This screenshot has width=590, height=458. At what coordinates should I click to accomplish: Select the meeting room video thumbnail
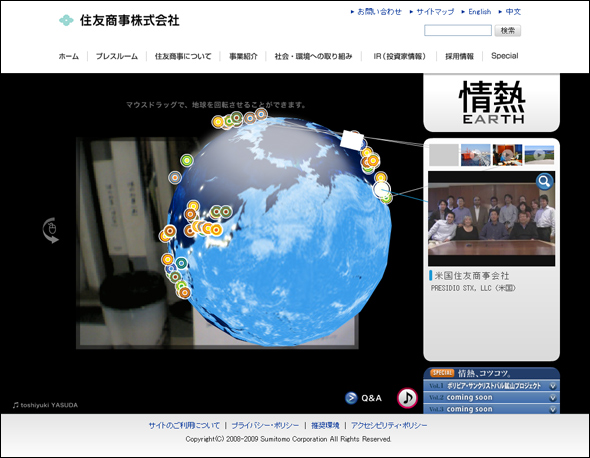coord(507,155)
